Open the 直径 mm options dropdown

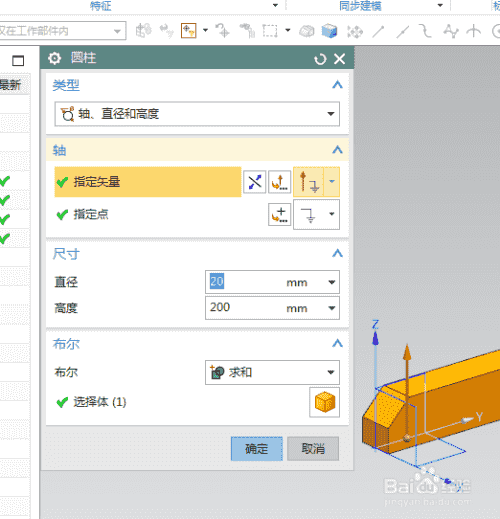pyautogui.click(x=331, y=282)
